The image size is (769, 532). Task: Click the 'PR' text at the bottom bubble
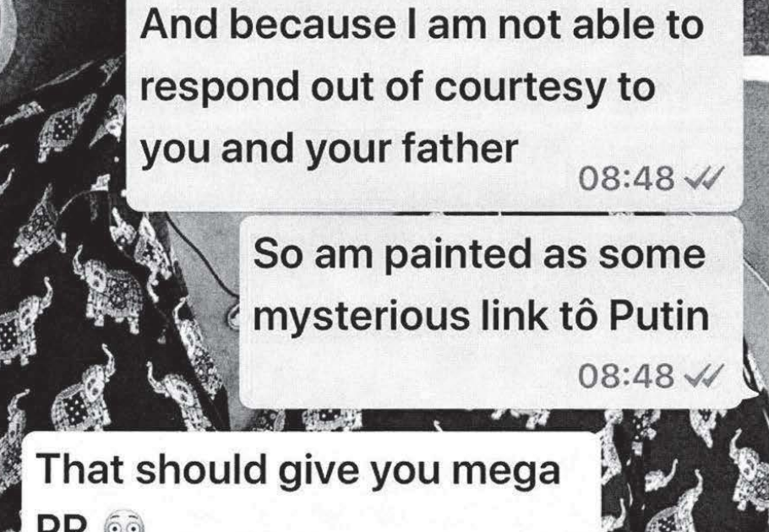click(x=63, y=524)
